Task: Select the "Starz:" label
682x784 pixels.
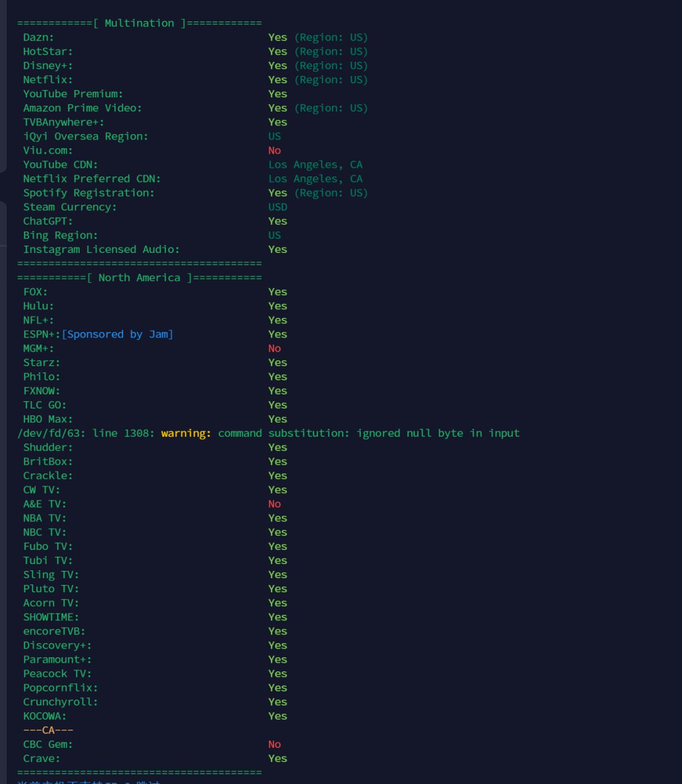Action: click(42, 362)
